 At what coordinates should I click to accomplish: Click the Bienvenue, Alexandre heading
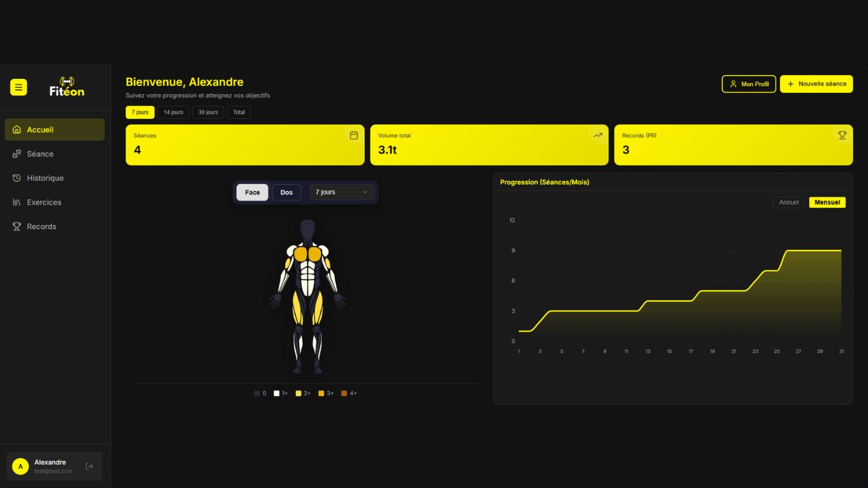point(184,82)
